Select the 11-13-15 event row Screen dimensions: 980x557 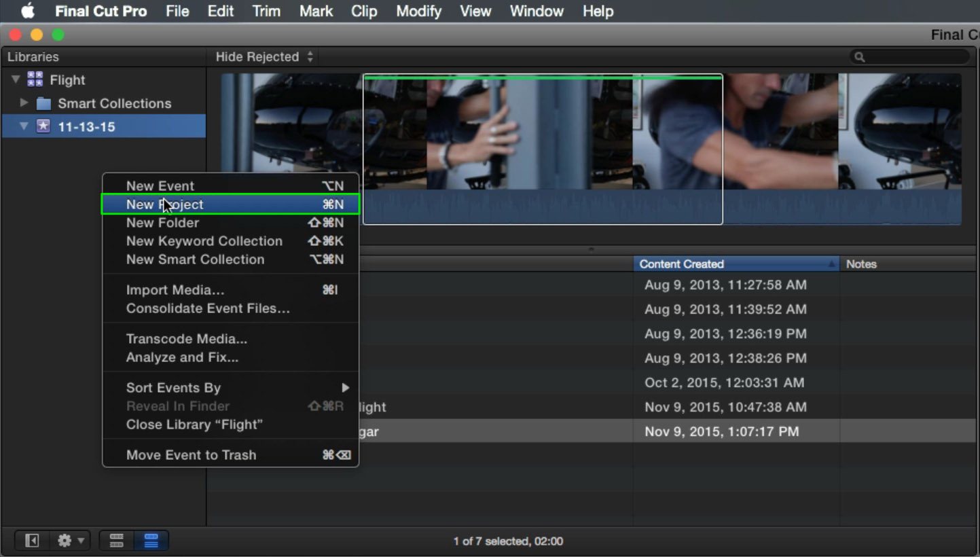click(104, 126)
